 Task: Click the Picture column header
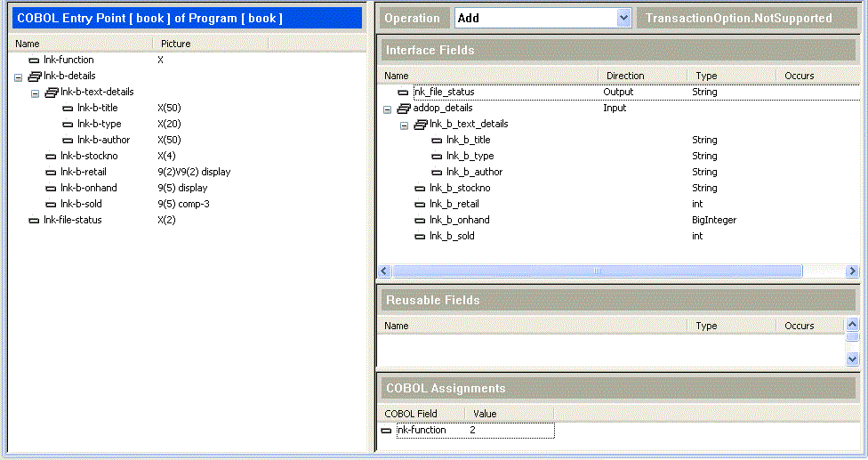(x=176, y=44)
